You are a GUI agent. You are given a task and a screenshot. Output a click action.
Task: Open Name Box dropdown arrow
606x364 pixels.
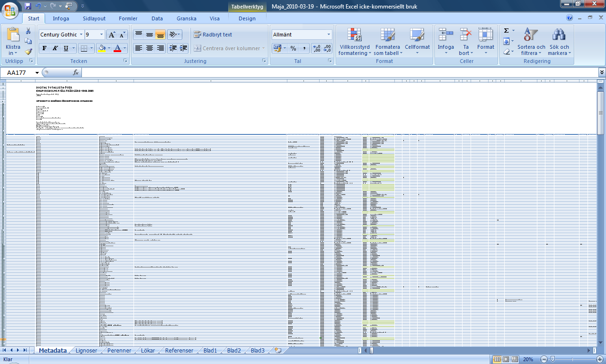[x=37, y=73]
